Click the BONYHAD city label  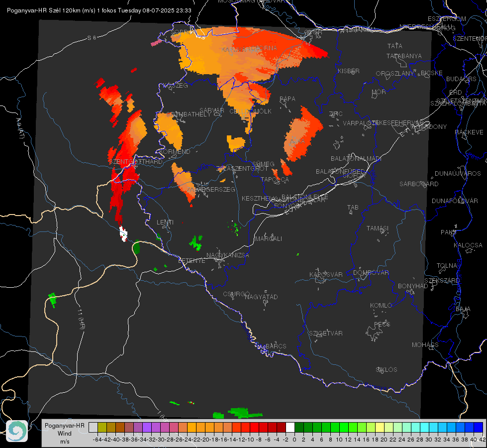click(413, 286)
